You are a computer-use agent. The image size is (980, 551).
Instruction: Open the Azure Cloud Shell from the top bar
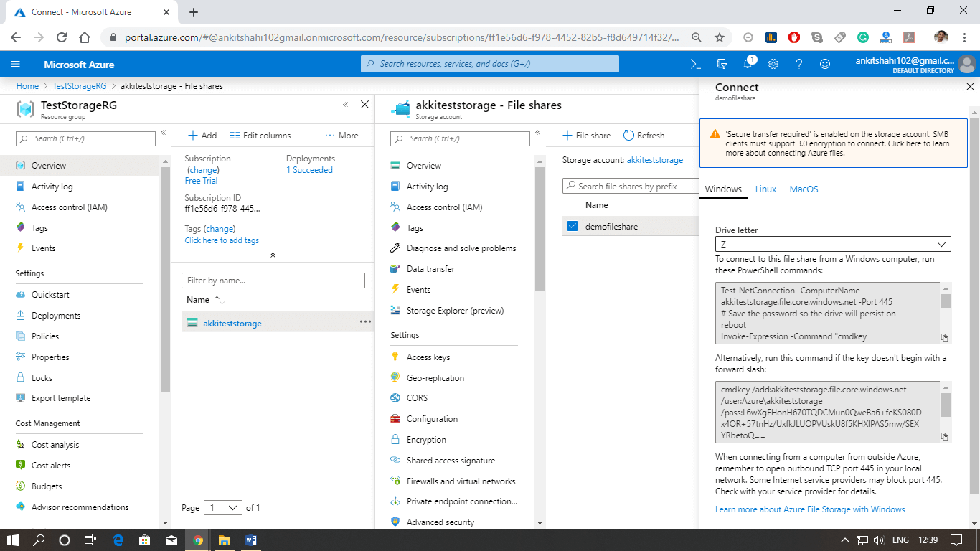click(x=694, y=64)
